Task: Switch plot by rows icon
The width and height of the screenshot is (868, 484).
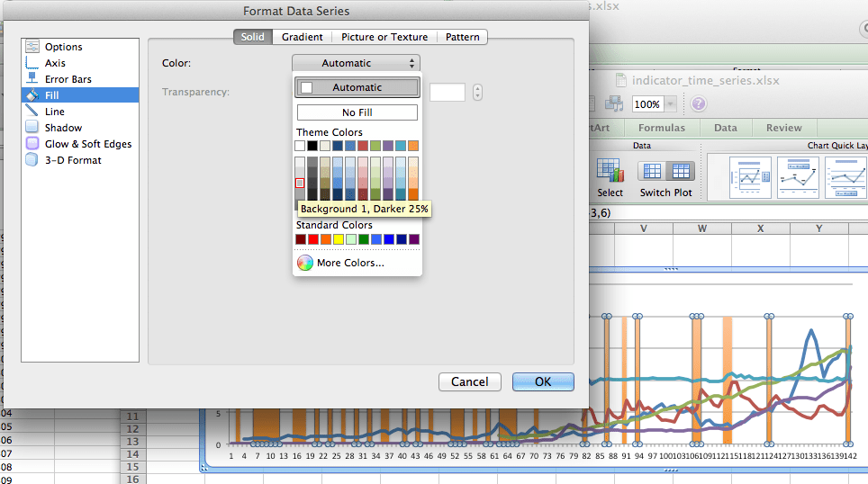Action: tap(652, 172)
